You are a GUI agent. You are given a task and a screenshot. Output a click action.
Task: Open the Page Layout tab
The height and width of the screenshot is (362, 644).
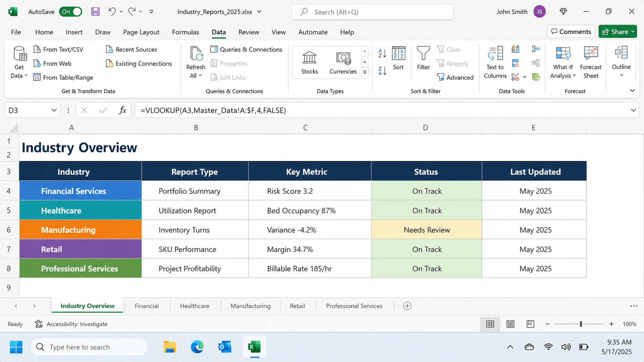coord(141,32)
